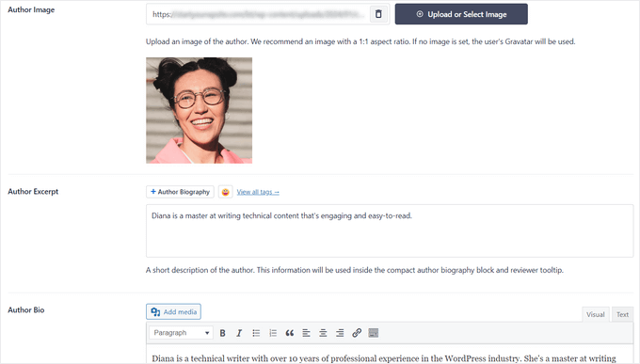Click the author image URL field
Screen dimensions: 640x364
pos(267,14)
